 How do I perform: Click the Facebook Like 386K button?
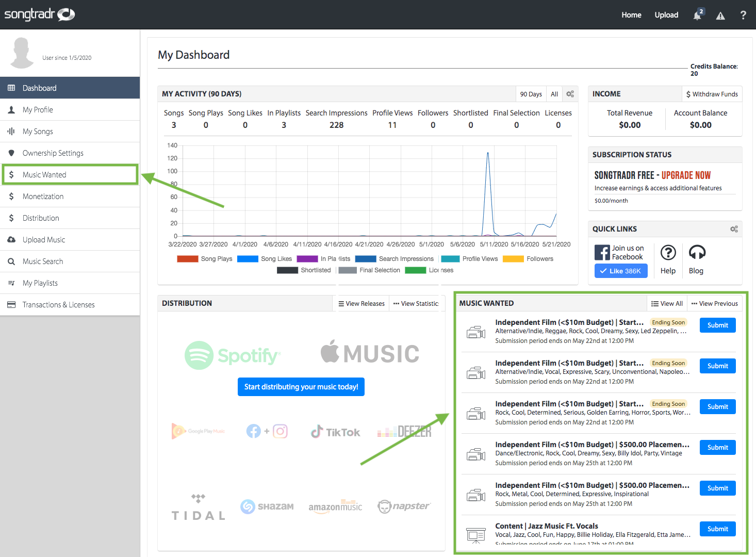tap(621, 271)
